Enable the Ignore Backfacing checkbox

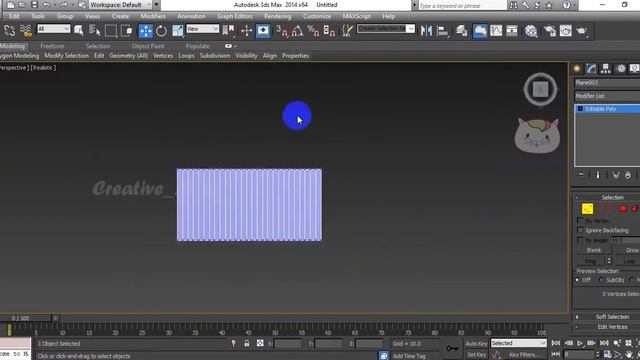pyautogui.click(x=580, y=230)
